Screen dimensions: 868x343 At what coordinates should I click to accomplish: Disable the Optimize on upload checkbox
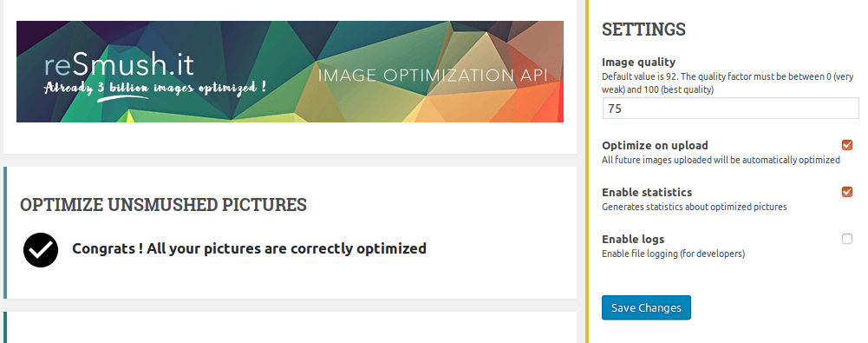847,145
